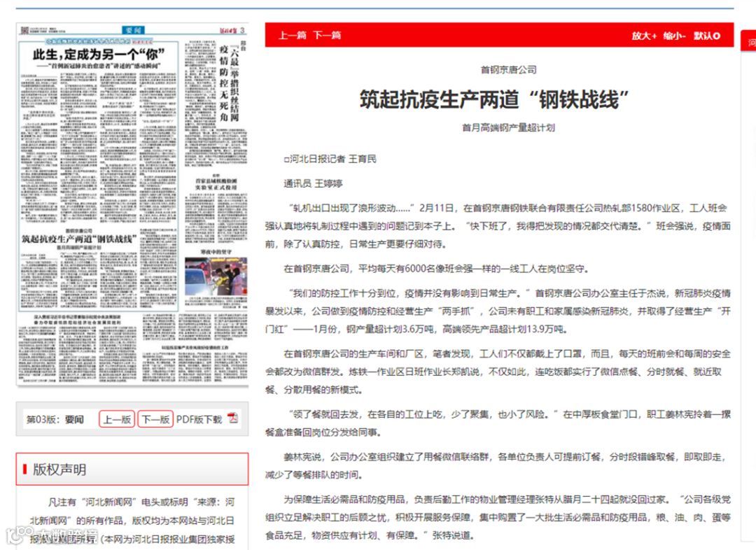Click thumbnail article 首家县域核酸检测实验室正式投用
The image size is (756, 550).
[216, 183]
